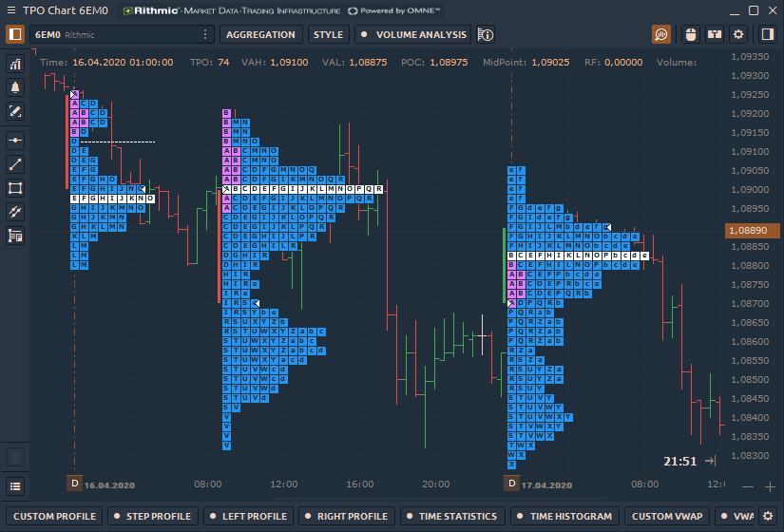Select the 6EM0 Rithmic symbol field
784x532 pixels.
122,34
